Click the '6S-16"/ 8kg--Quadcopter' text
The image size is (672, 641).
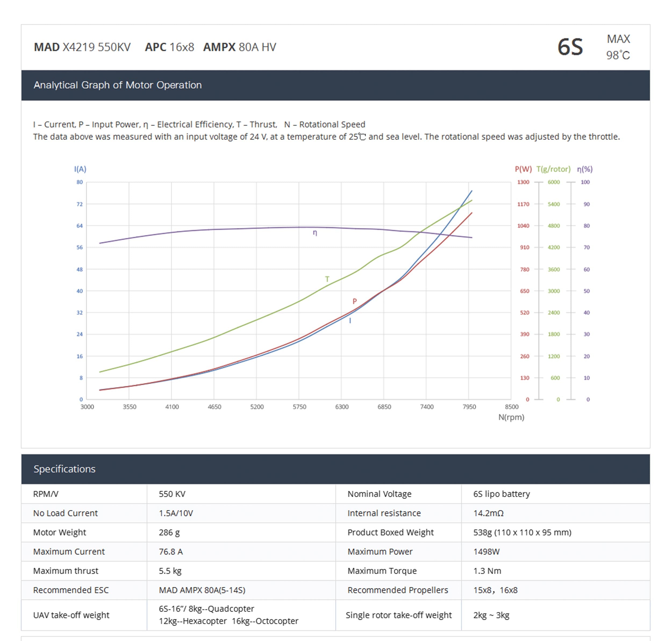click(x=206, y=608)
